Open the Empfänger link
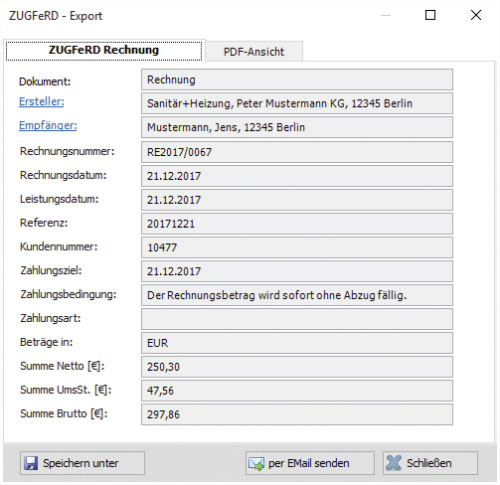 (48, 126)
